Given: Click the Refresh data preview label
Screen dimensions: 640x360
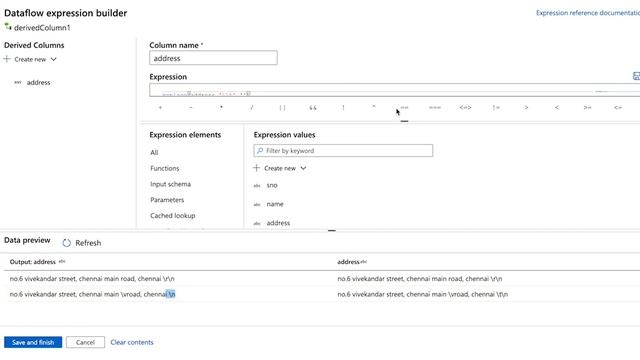Looking at the screenshot, I should coord(88,243).
